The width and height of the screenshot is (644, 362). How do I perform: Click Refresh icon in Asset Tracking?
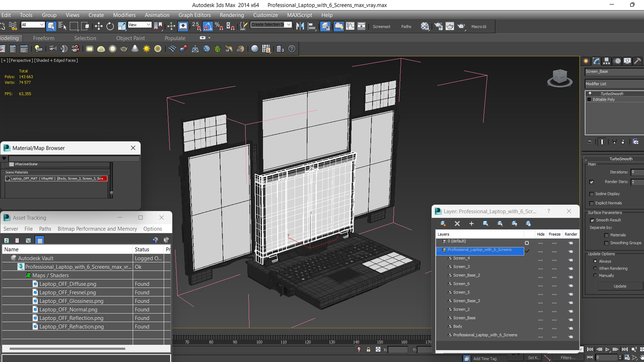[x=6, y=240]
